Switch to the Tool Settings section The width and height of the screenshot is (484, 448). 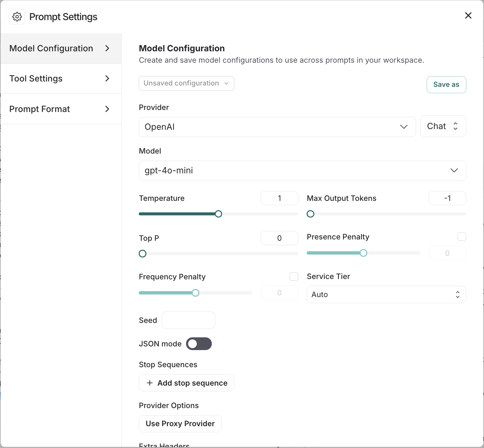click(x=36, y=78)
